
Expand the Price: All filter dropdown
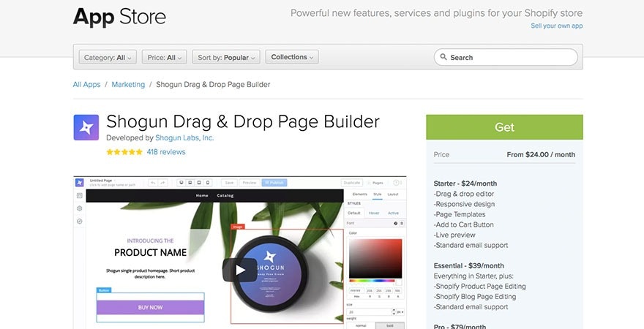165,57
